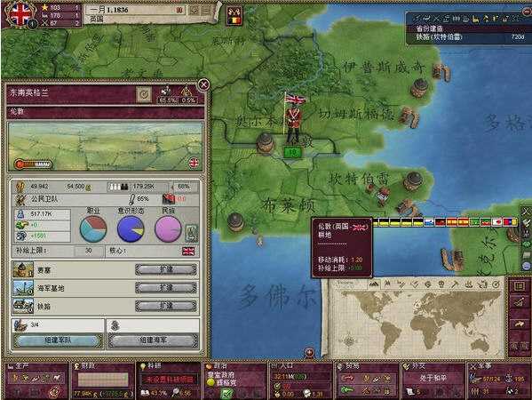Image resolution: width=532 pixels, height=400 pixels.
Task: Click the clock icon in the province header
Action: click(x=144, y=94)
